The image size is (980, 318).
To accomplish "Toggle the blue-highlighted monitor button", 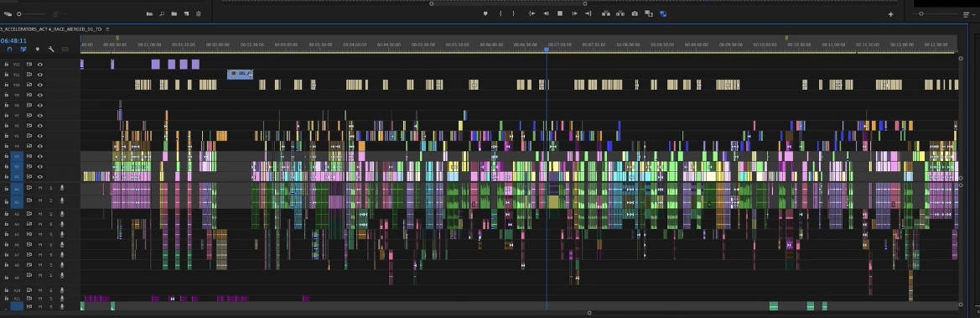I will pos(663,13).
